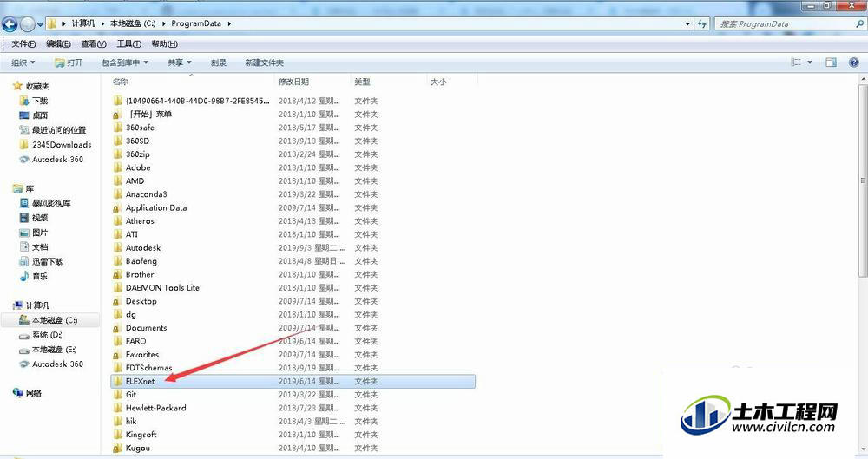
Task: Create folder with 新建文件夹 button
Action: point(264,62)
